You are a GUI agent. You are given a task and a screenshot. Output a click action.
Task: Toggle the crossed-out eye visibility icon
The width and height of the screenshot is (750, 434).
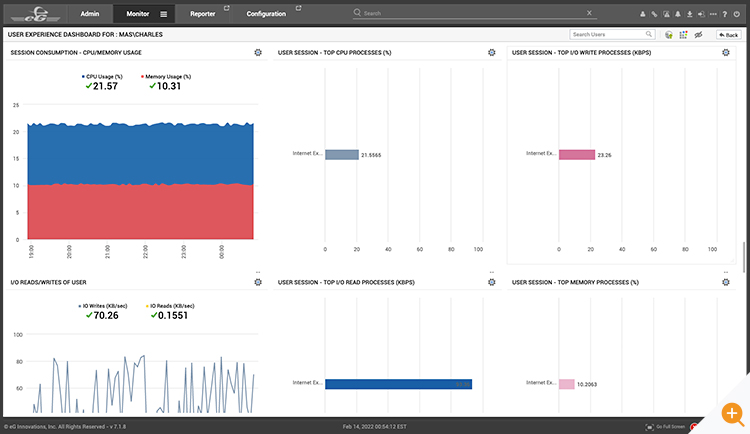(x=698, y=35)
